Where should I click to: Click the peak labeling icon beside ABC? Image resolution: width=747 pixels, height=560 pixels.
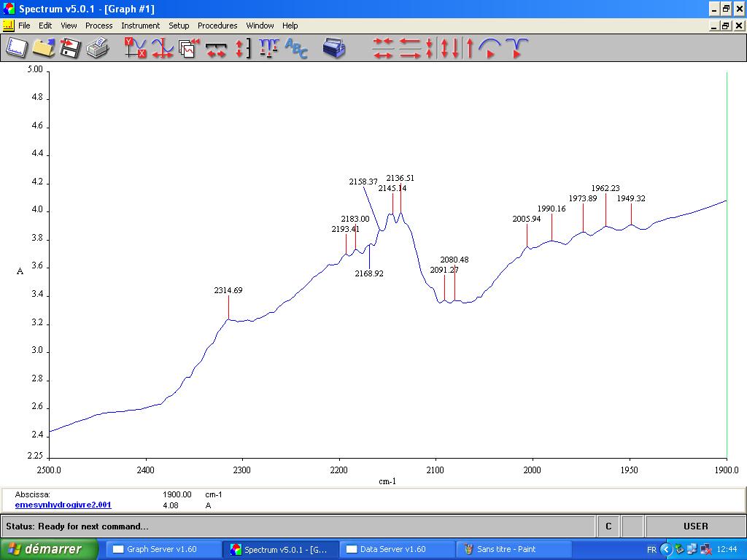(x=269, y=48)
